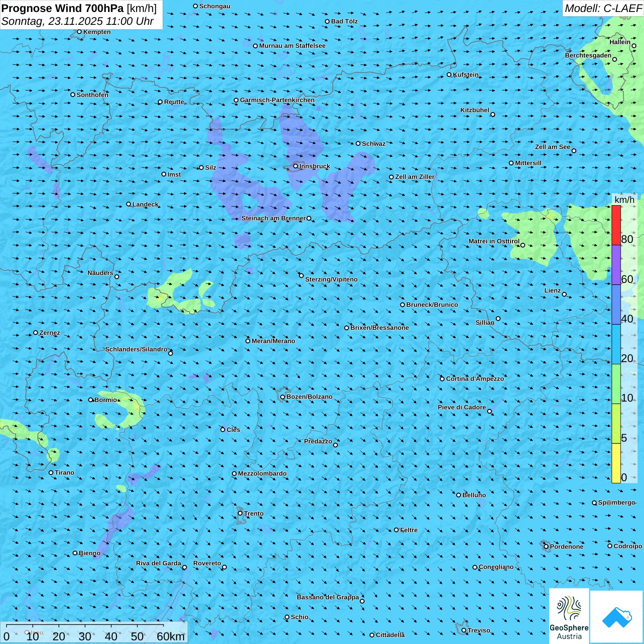
Task: Click the Nauders label
Action: point(100,273)
